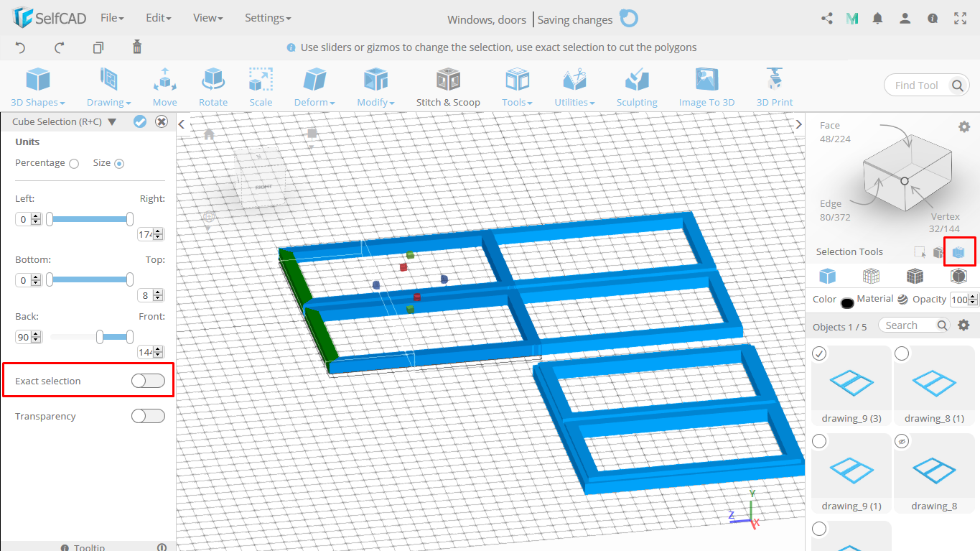Open the Tools dropdown
Viewport: 980px width, 551px height.
click(x=517, y=88)
